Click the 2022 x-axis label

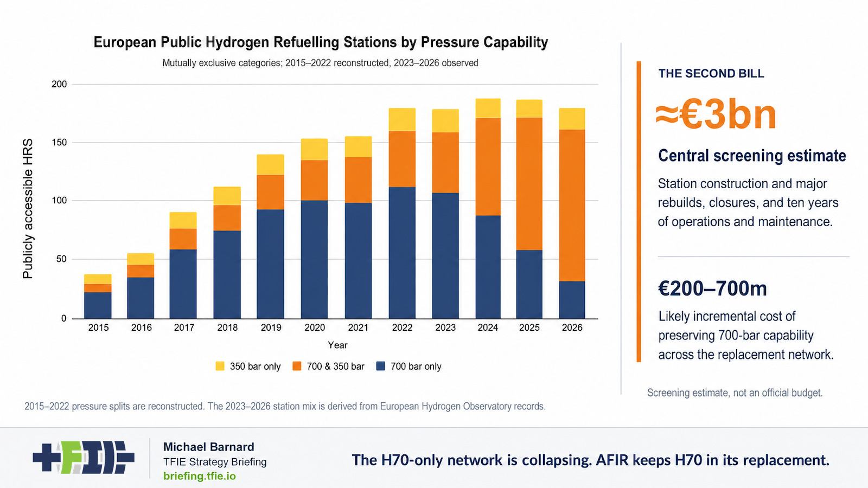click(x=402, y=328)
